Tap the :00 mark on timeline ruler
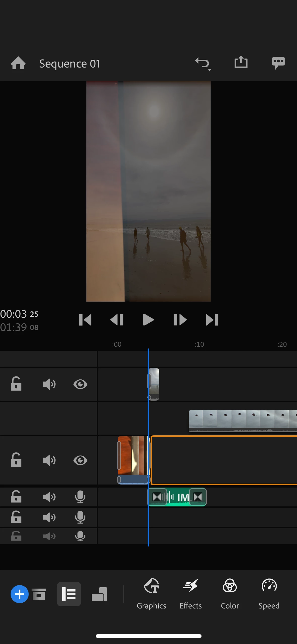The width and height of the screenshot is (297, 644). pyautogui.click(x=117, y=344)
